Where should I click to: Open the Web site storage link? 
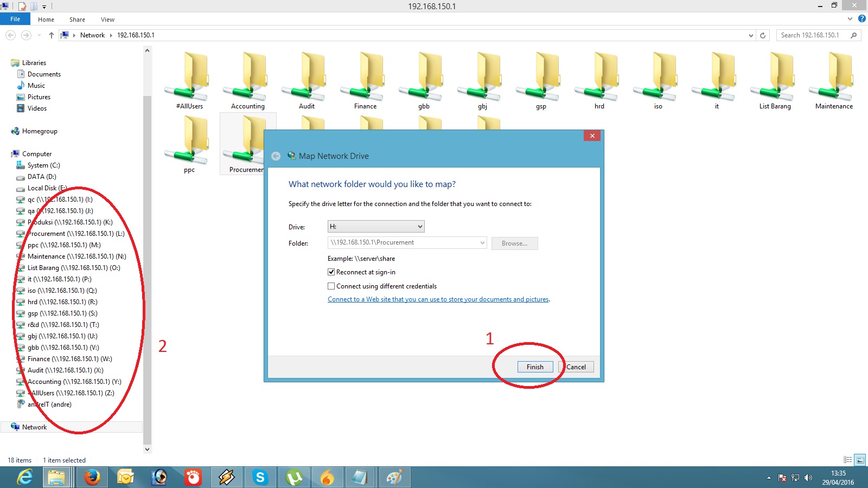437,299
